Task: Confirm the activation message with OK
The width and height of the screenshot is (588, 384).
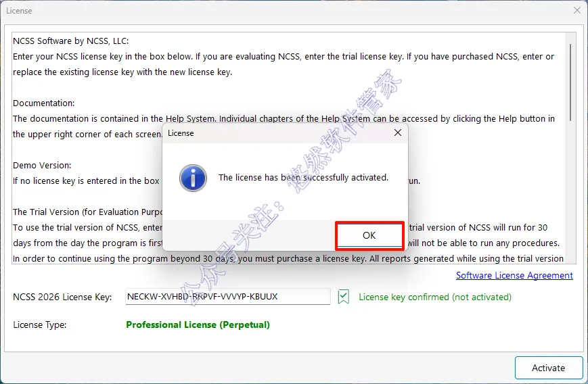Action: click(x=369, y=235)
